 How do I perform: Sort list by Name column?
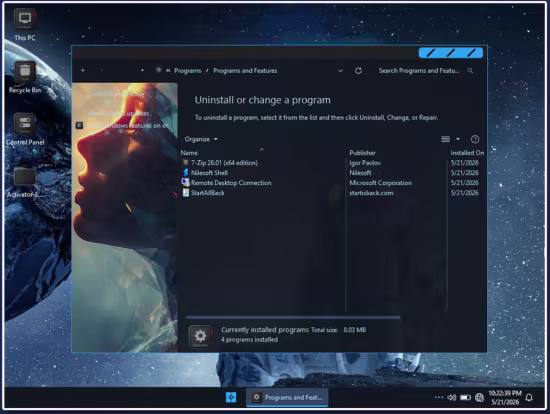pos(189,153)
